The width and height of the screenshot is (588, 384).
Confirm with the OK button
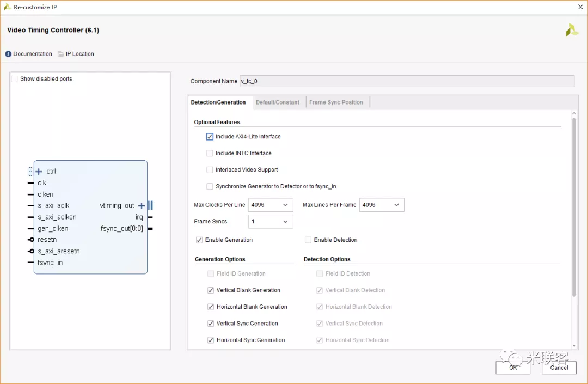point(513,368)
